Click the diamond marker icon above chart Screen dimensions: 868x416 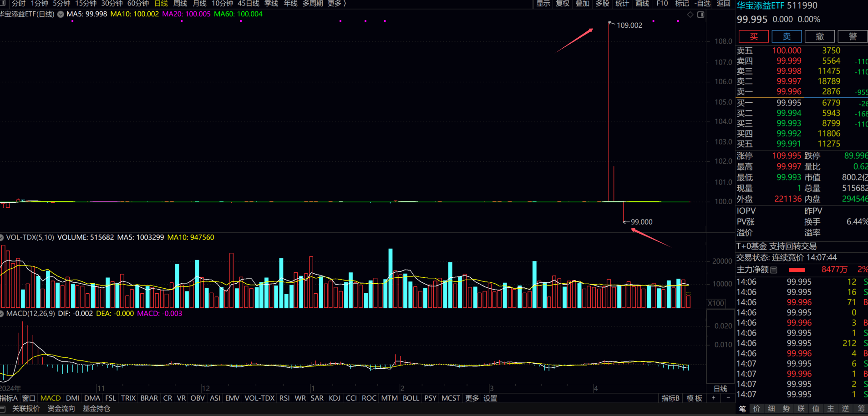(690, 15)
